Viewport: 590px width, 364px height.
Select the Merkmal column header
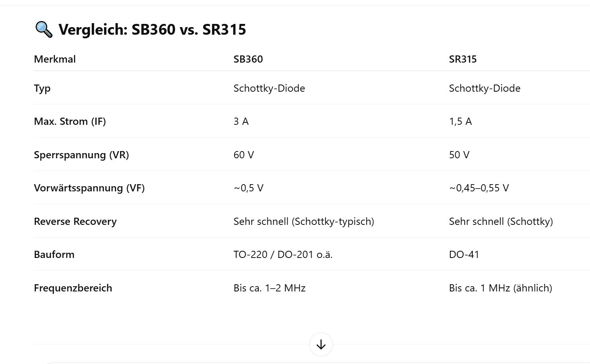[55, 59]
